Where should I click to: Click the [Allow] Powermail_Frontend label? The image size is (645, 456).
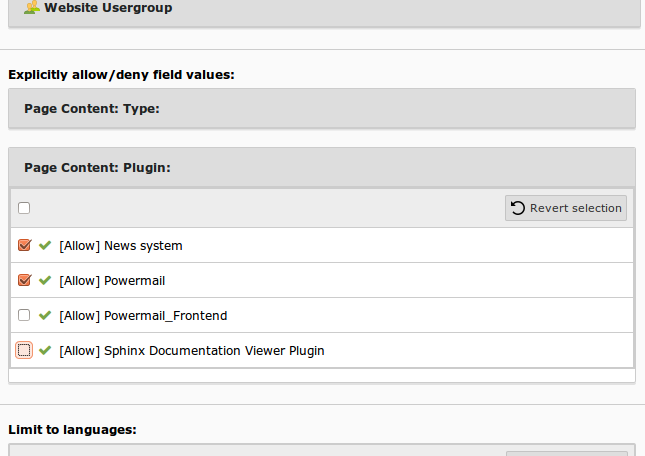pos(143,316)
